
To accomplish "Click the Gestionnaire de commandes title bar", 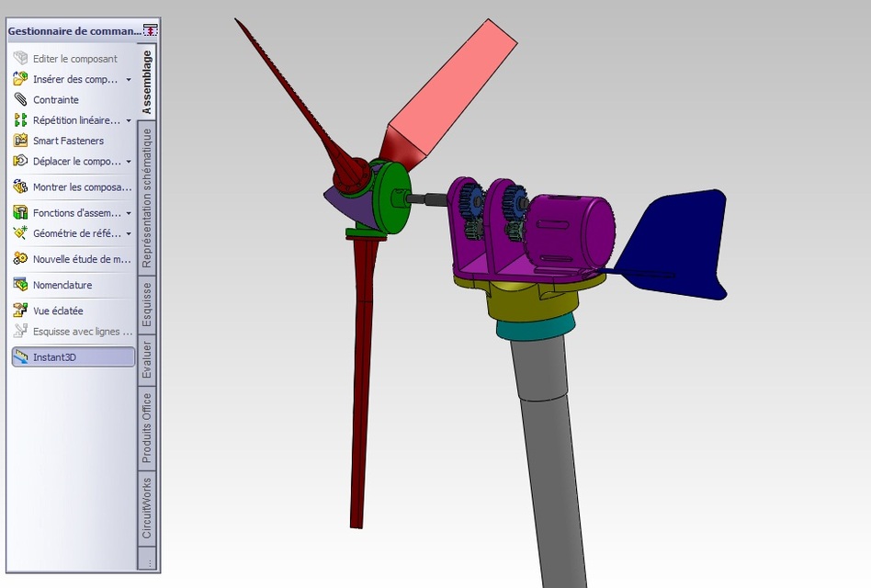I will click(x=69, y=30).
